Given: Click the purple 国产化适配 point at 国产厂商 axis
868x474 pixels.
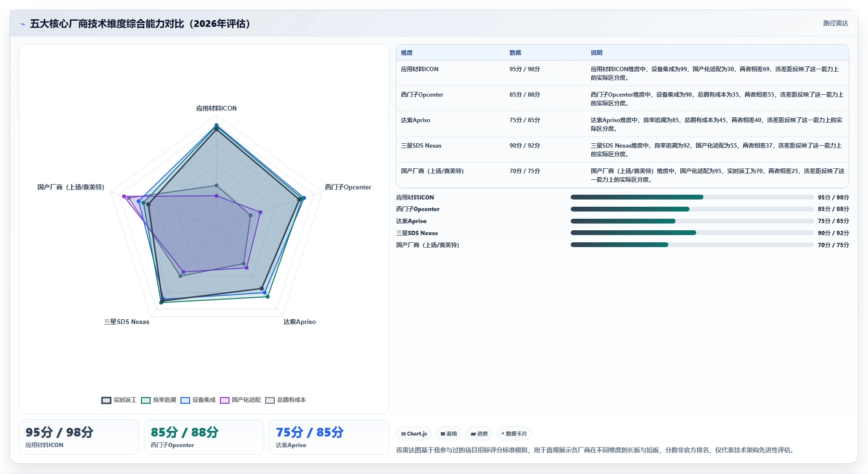Looking at the screenshot, I should pos(124,197).
